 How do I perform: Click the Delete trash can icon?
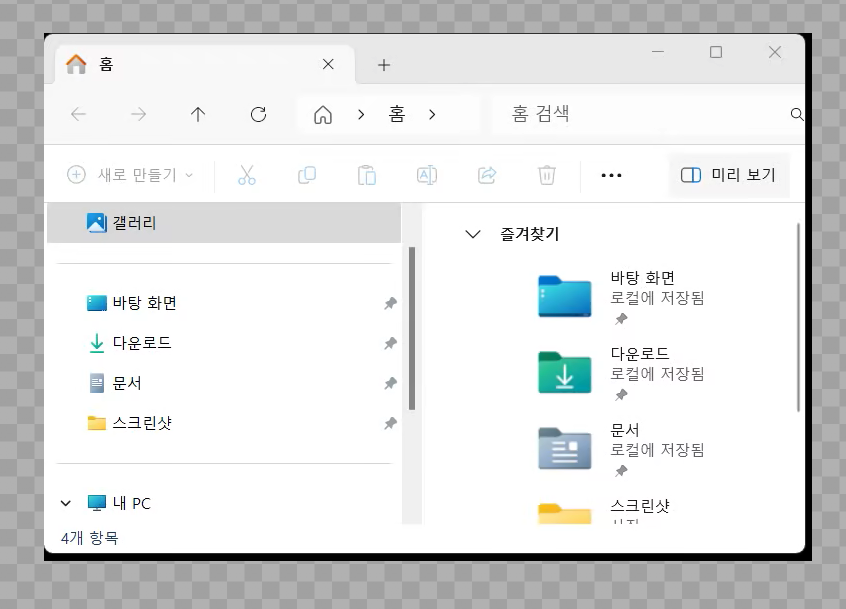(547, 175)
